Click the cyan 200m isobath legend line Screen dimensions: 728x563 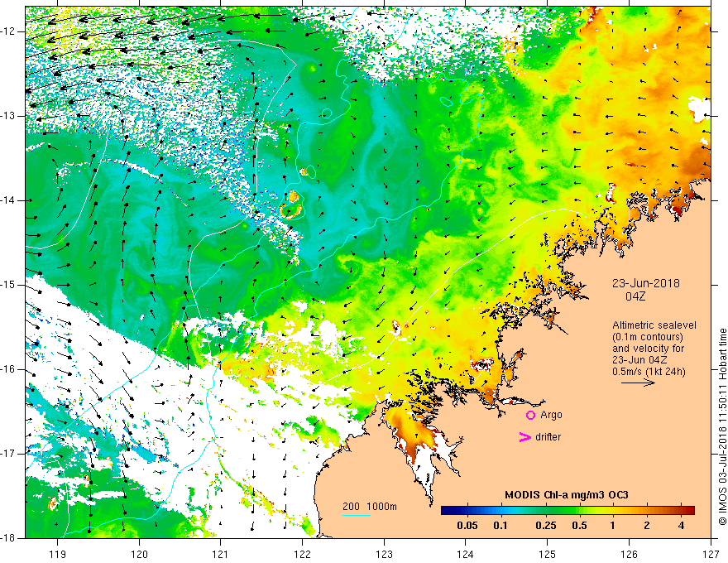[357, 515]
